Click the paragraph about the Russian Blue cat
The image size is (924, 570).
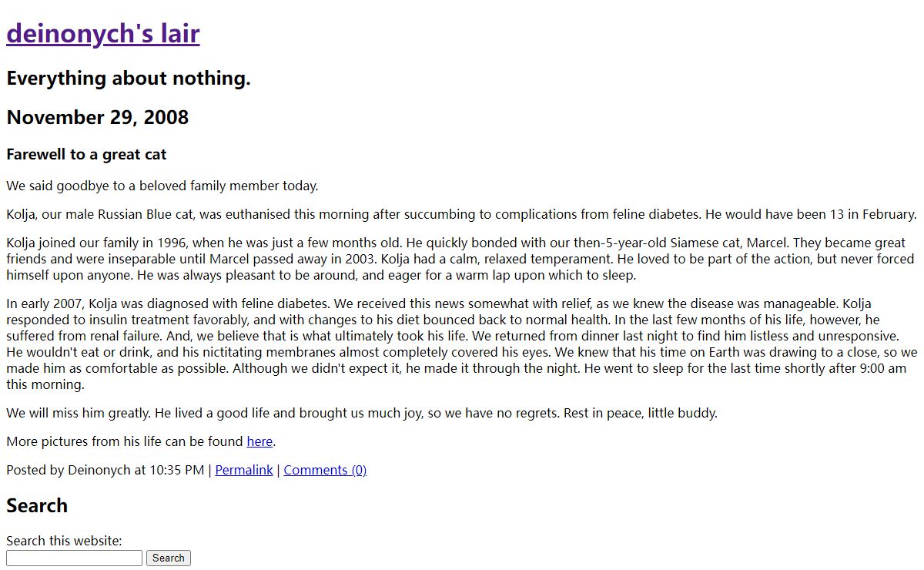(461, 214)
